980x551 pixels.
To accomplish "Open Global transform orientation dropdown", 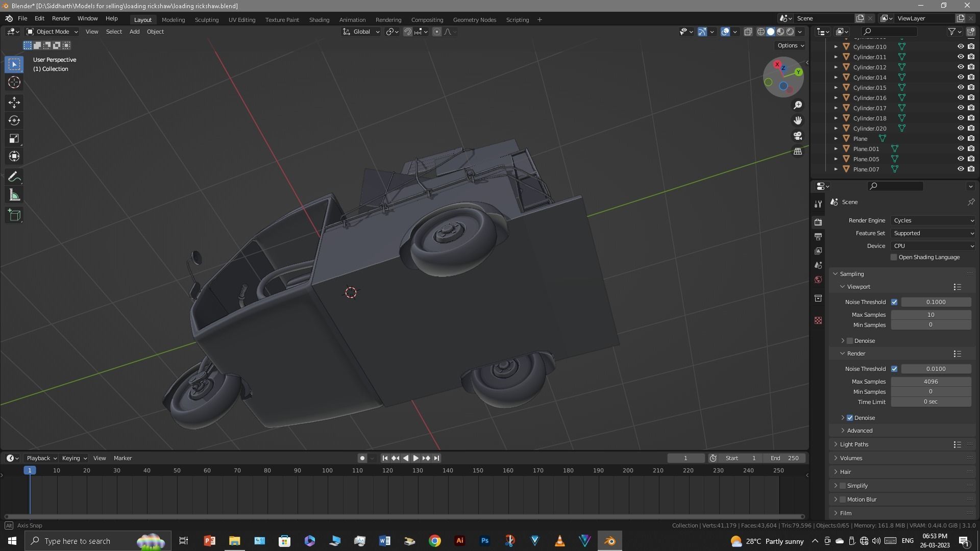I will tap(361, 32).
